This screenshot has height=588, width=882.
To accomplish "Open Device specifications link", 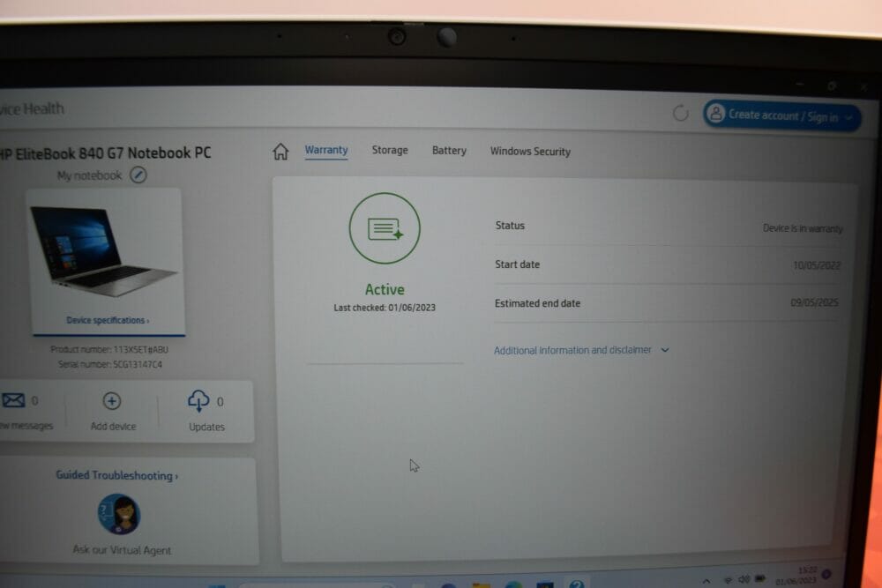I will 108,320.
